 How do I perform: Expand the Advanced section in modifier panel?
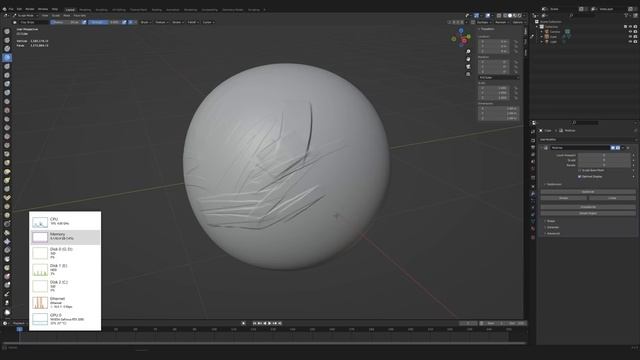point(552,233)
